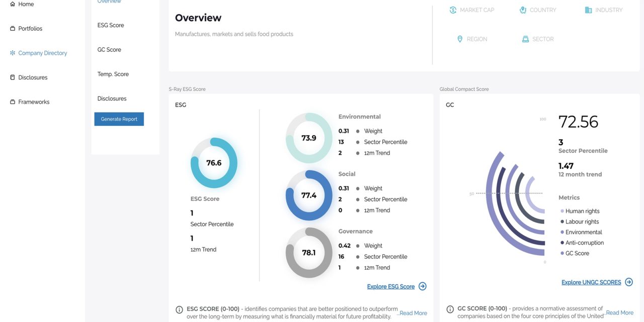
Task: Switch to the ESG Score section tab
Action: click(x=111, y=25)
